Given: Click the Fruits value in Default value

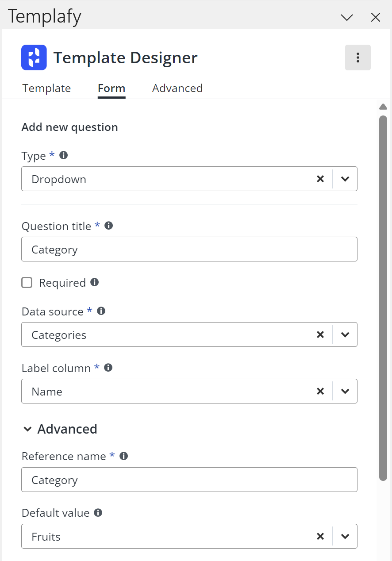Looking at the screenshot, I should 46,537.
